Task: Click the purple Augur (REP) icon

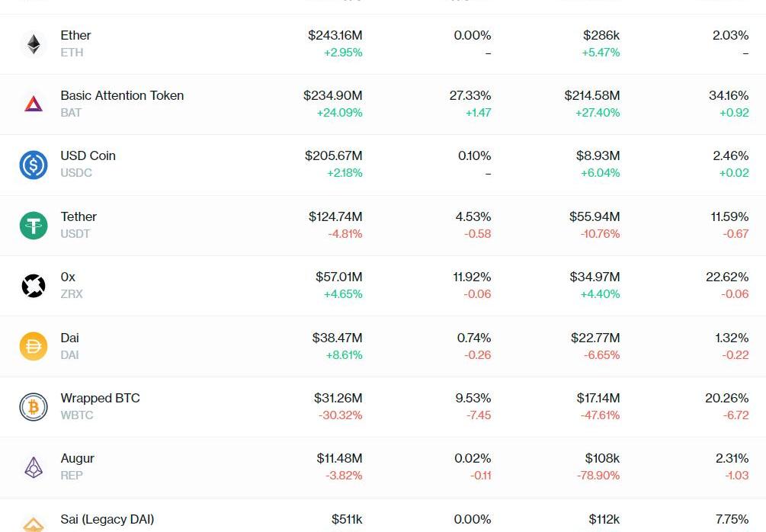Action: click(34, 467)
